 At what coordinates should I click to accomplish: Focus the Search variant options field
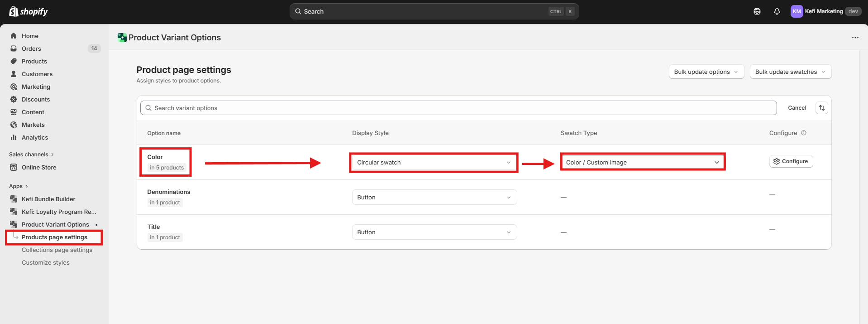click(457, 108)
